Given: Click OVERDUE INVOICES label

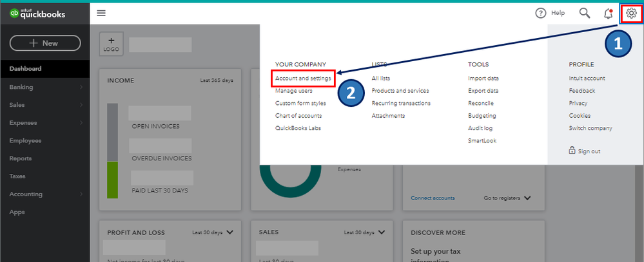Looking at the screenshot, I should (161, 158).
